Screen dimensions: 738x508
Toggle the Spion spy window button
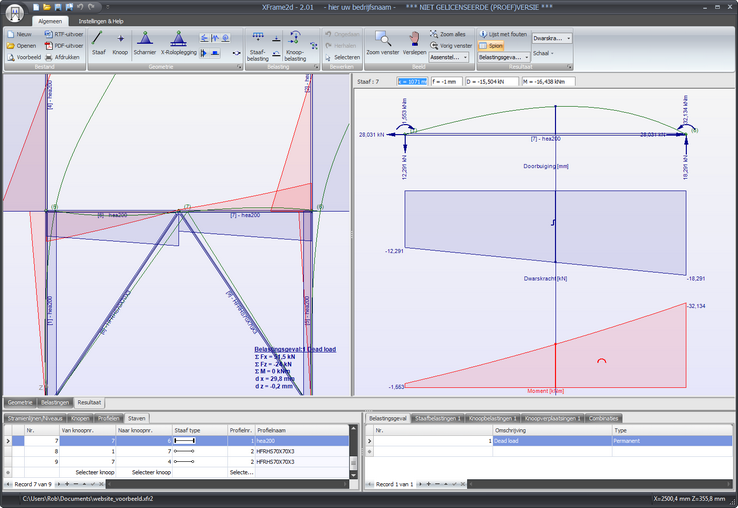click(x=491, y=46)
